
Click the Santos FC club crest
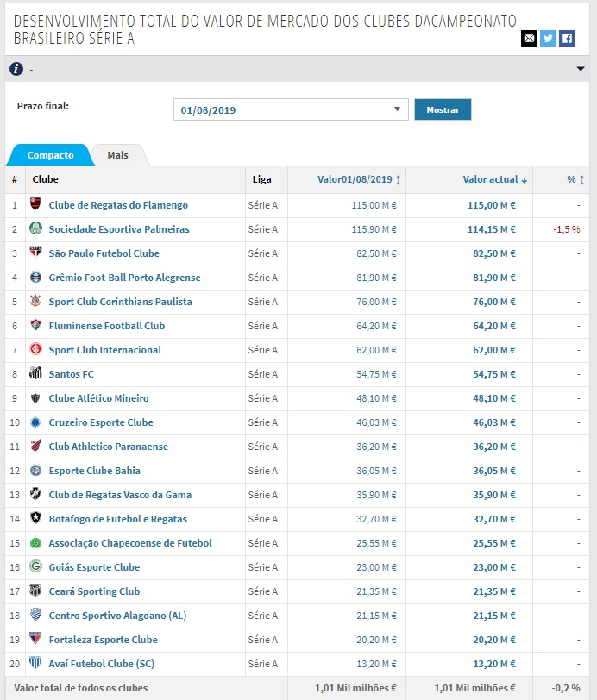(x=35, y=374)
